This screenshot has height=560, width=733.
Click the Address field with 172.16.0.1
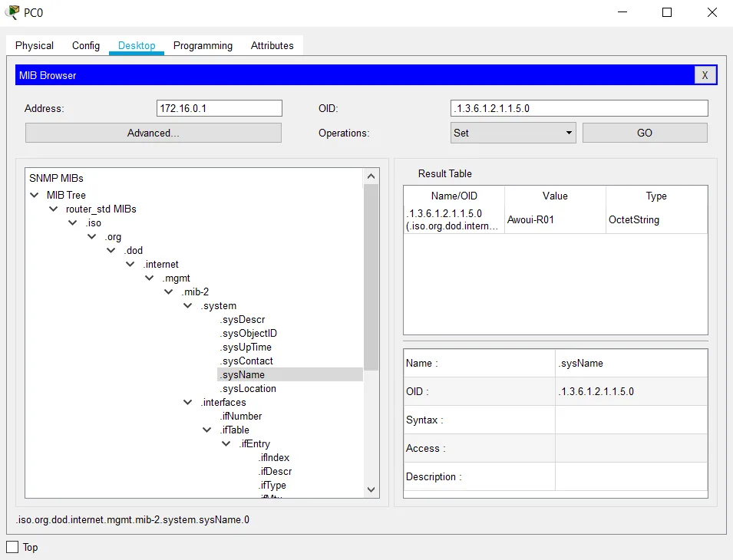click(x=220, y=108)
